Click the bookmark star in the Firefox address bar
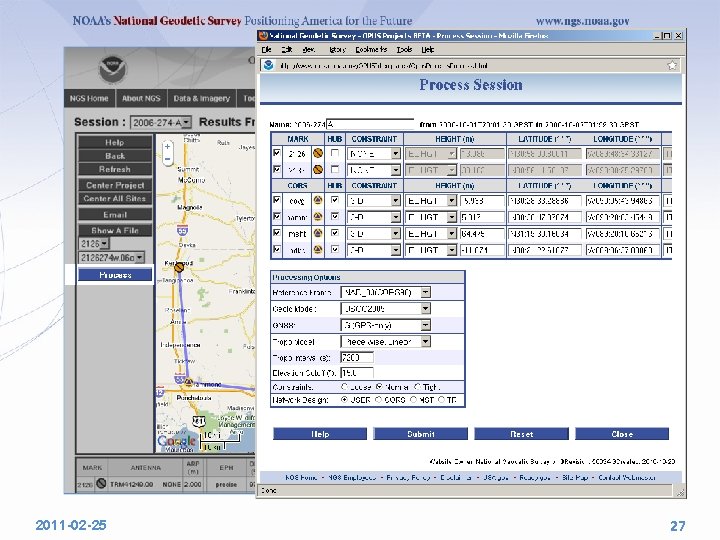Viewport: 720px width, 540px height. [x=672, y=65]
